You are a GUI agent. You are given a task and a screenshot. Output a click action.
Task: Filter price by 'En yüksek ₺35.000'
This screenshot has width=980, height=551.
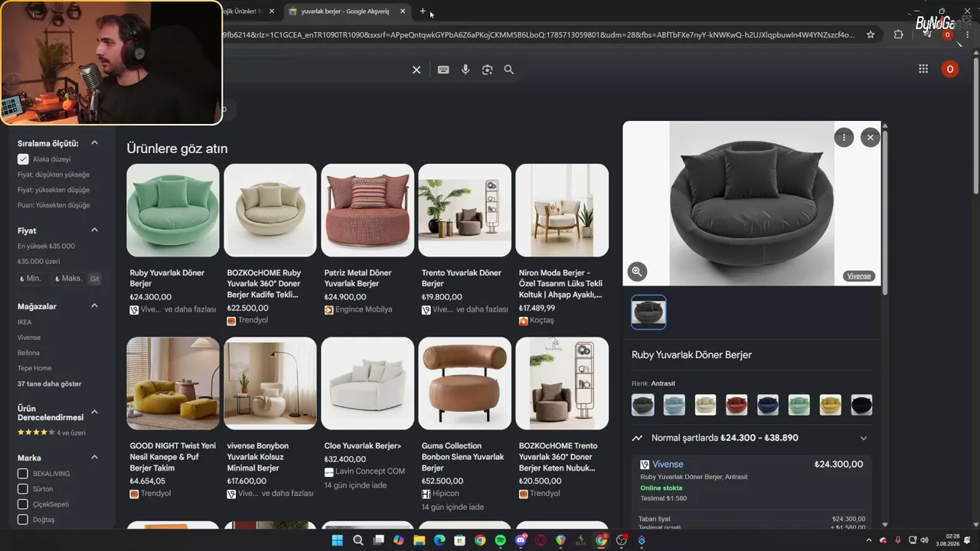46,246
